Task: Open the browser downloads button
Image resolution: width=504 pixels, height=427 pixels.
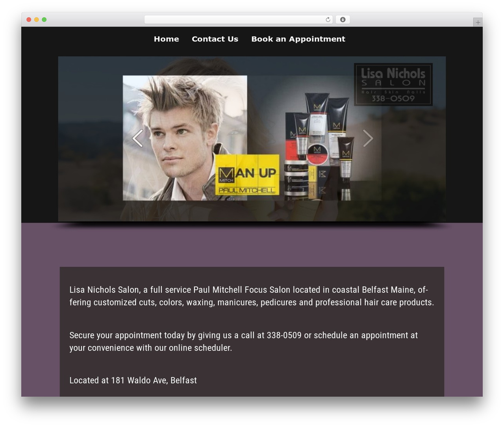Action: point(343,20)
